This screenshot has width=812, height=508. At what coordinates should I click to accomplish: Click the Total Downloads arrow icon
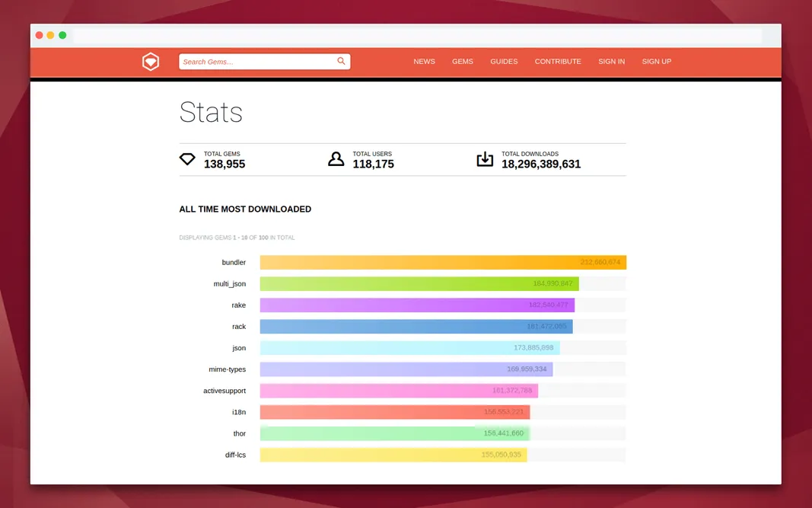[x=485, y=158]
